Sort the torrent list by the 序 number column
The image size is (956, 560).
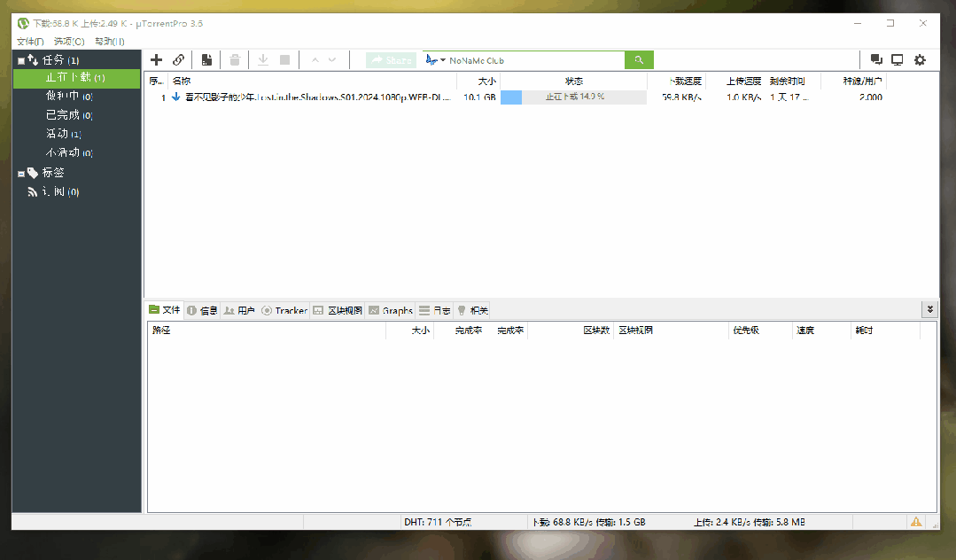156,82
